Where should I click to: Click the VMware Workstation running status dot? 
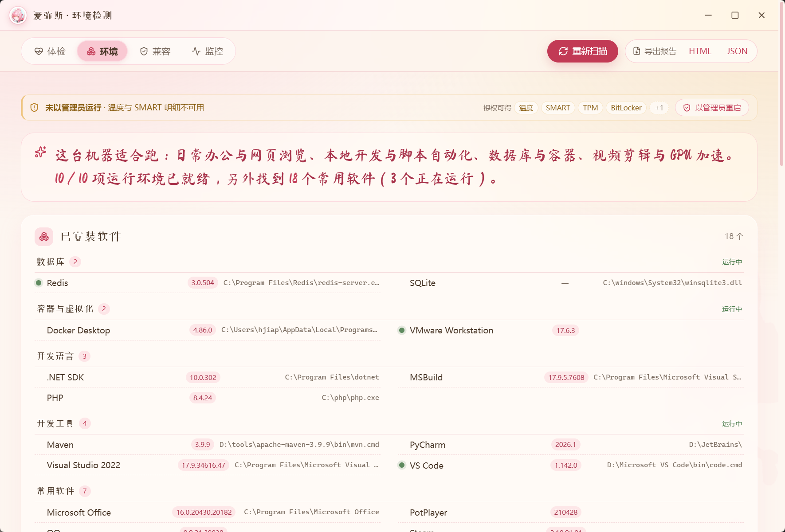point(402,330)
